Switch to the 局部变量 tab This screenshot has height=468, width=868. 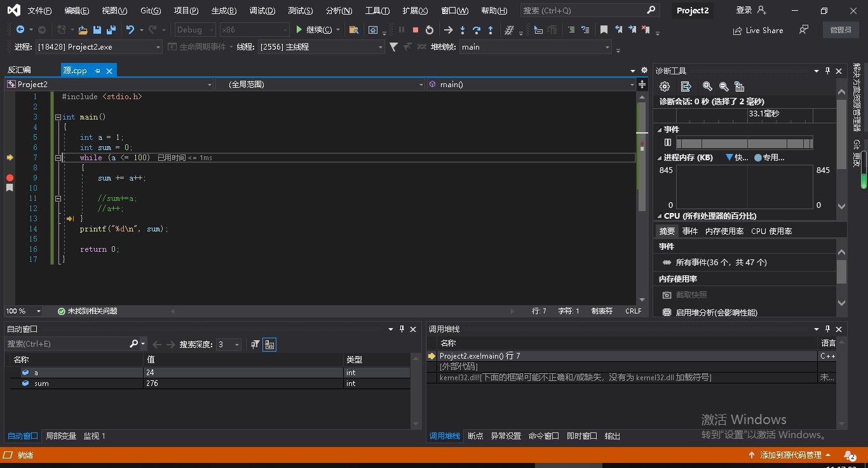(x=61, y=436)
